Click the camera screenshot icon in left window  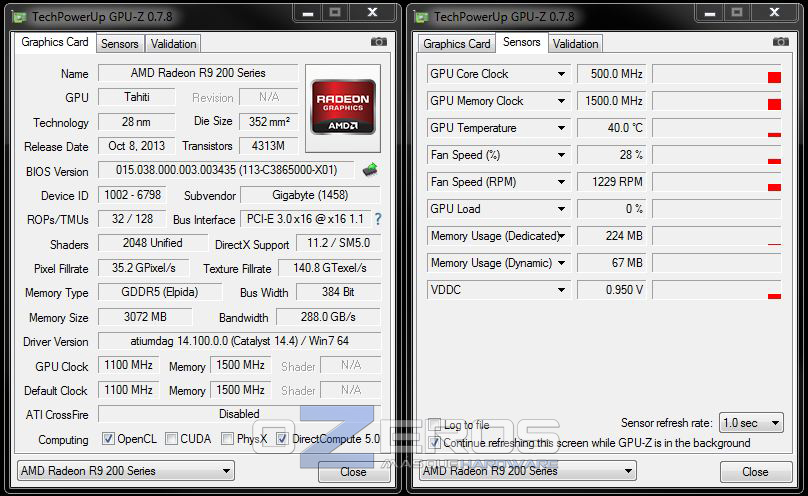(x=379, y=42)
